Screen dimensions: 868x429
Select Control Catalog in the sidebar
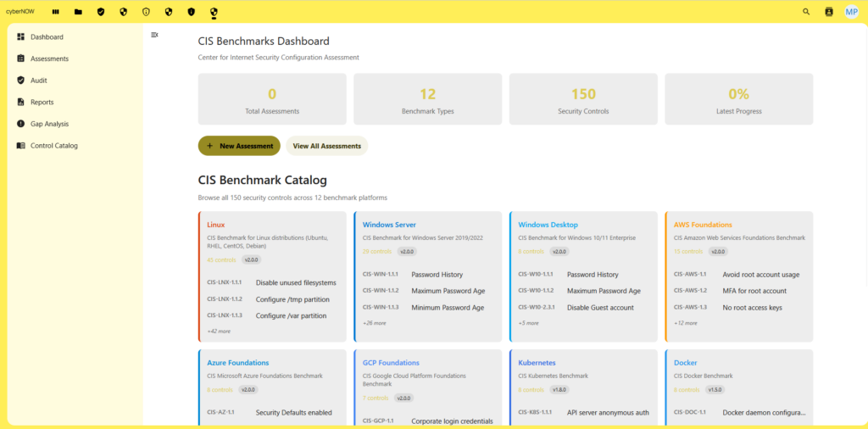(x=53, y=146)
